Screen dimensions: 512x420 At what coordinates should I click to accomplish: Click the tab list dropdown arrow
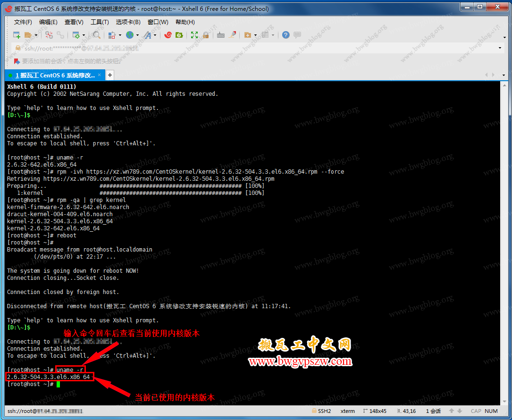tap(504, 75)
